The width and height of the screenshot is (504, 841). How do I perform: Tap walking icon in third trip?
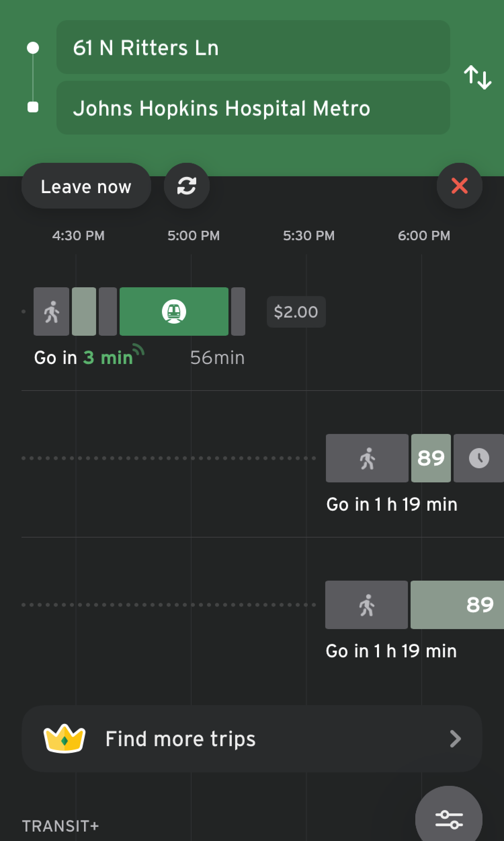[x=367, y=605]
